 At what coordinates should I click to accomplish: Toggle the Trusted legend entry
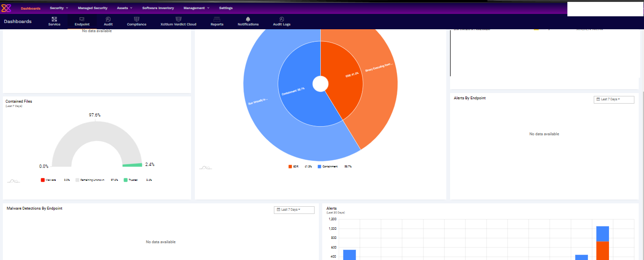pos(137,180)
